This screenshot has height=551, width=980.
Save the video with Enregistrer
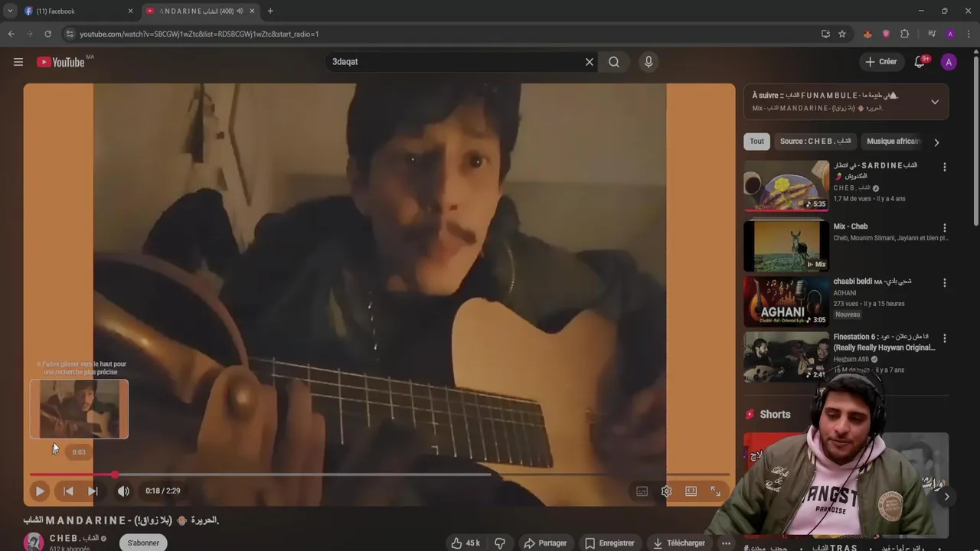click(x=609, y=543)
